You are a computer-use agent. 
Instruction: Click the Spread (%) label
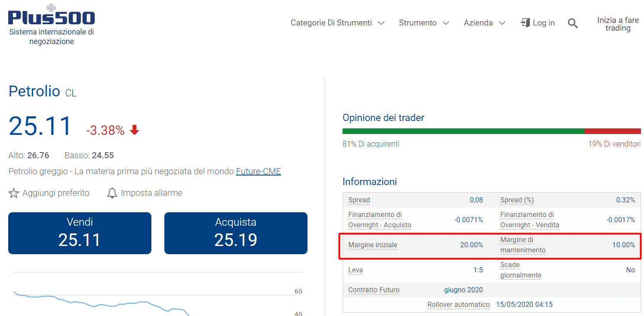pyautogui.click(x=517, y=200)
